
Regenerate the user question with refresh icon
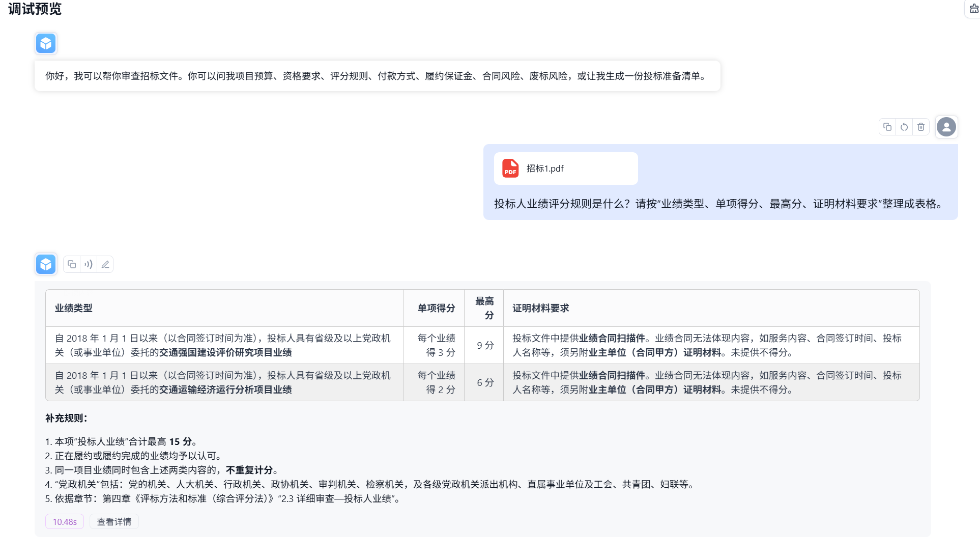click(x=904, y=127)
